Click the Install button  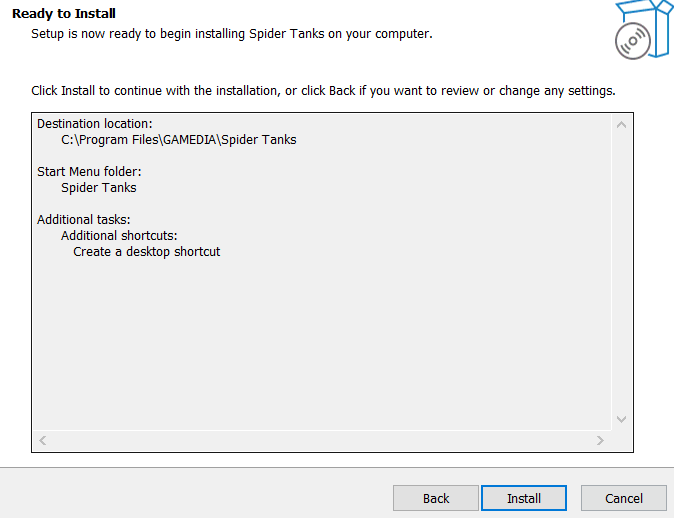tap(524, 498)
